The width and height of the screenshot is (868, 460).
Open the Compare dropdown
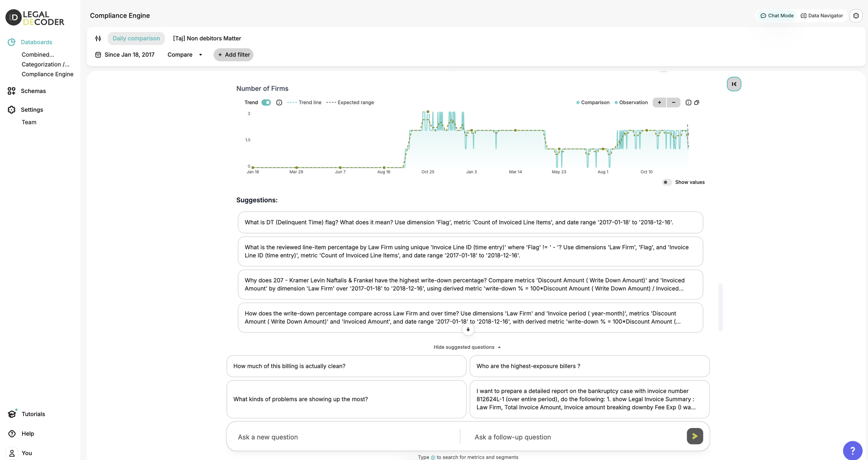coord(185,55)
